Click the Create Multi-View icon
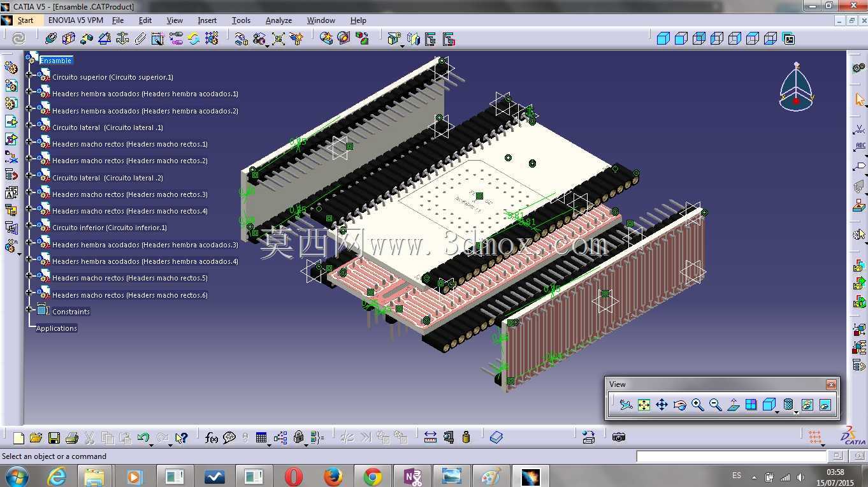868x487 pixels. [x=751, y=405]
